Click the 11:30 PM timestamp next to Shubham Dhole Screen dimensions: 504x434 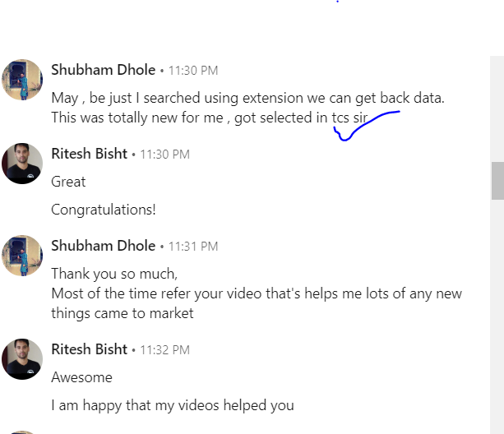[193, 71]
